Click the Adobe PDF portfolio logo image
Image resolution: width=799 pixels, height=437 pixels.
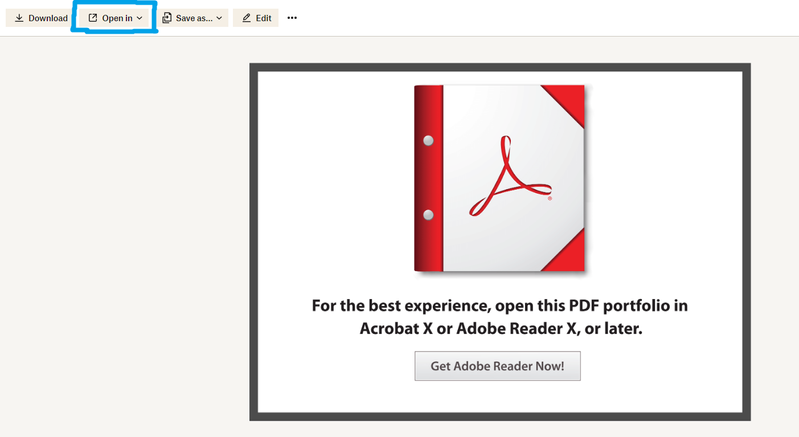[499, 178]
